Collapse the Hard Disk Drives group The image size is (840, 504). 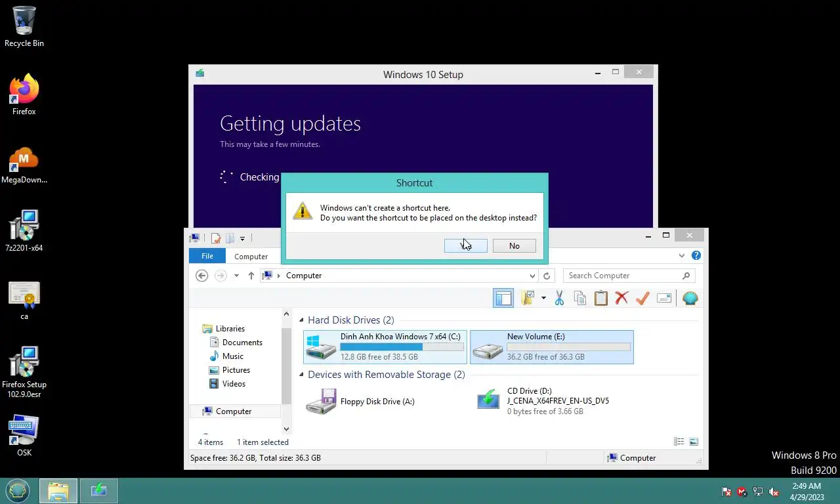point(302,320)
